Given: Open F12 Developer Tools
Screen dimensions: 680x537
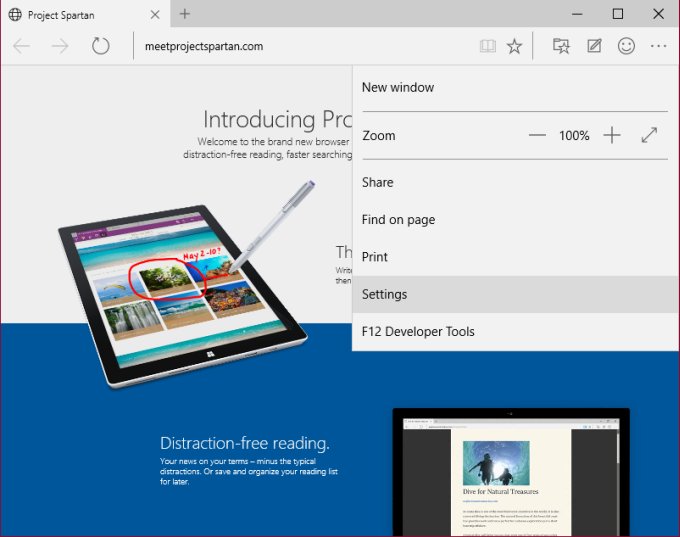Looking at the screenshot, I should point(515,331).
